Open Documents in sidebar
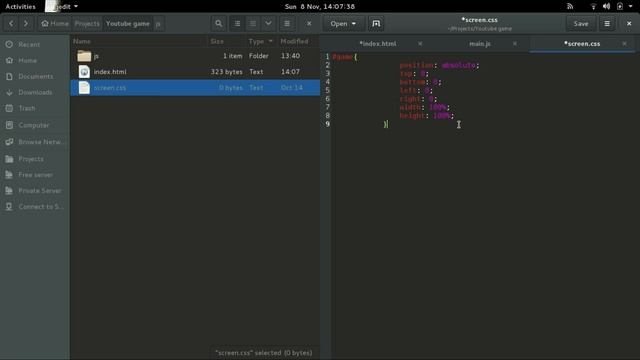Image resolution: width=640 pixels, height=360 pixels. 35,76
